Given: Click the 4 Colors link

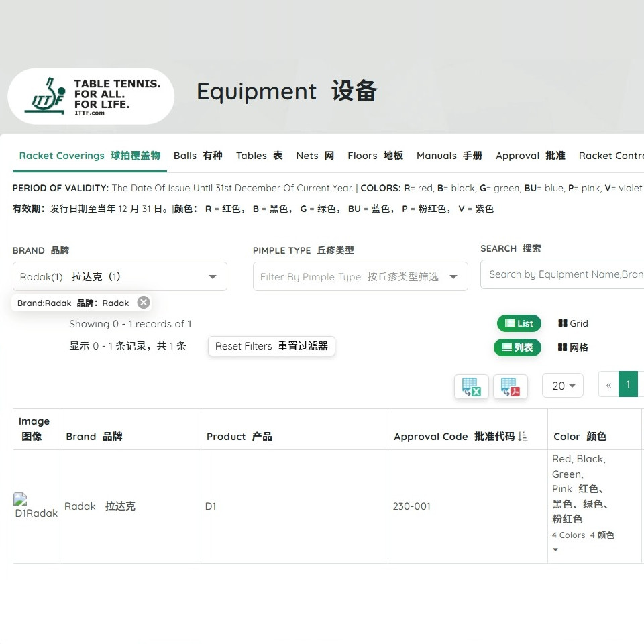Looking at the screenshot, I should (583, 535).
